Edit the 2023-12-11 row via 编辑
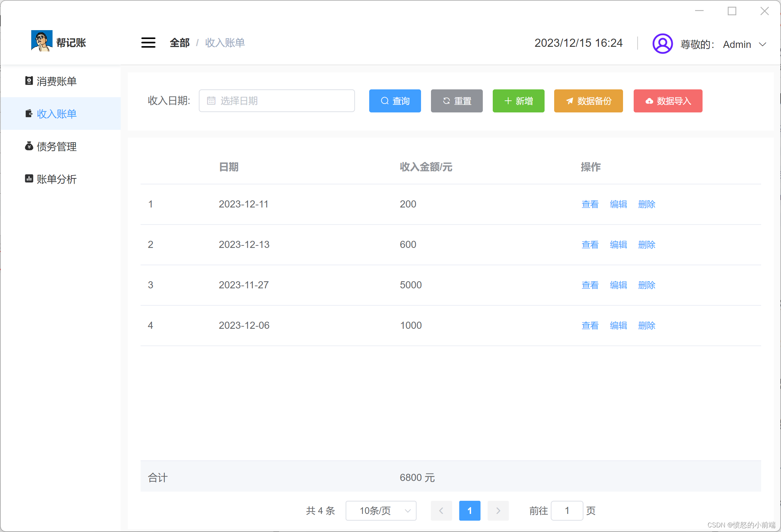781x532 pixels. click(618, 204)
